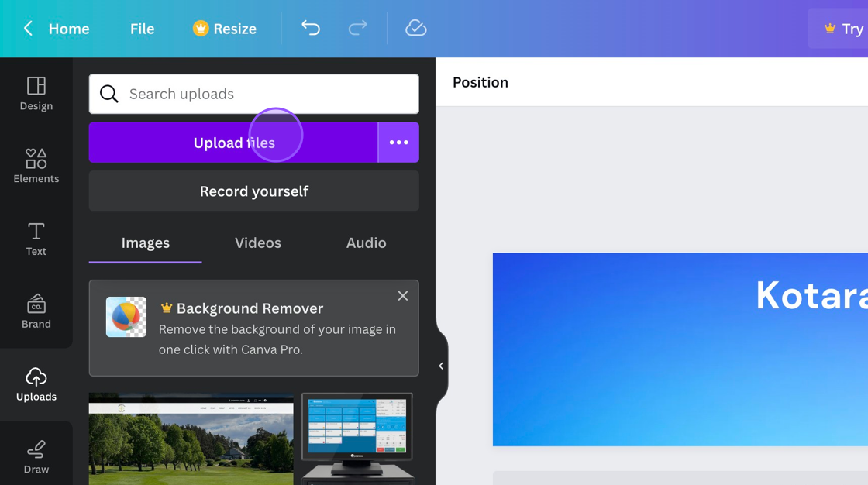
Task: Undo the last action
Action: (311, 28)
